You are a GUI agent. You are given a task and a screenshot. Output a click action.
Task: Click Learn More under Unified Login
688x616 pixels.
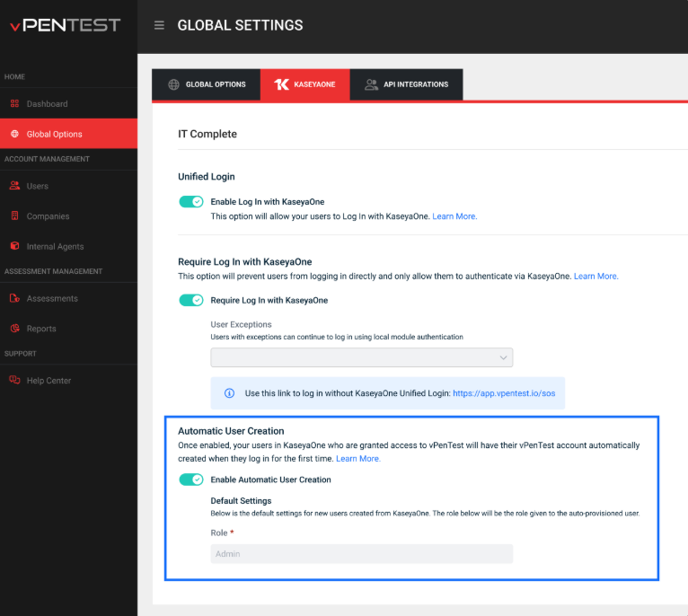(x=454, y=216)
